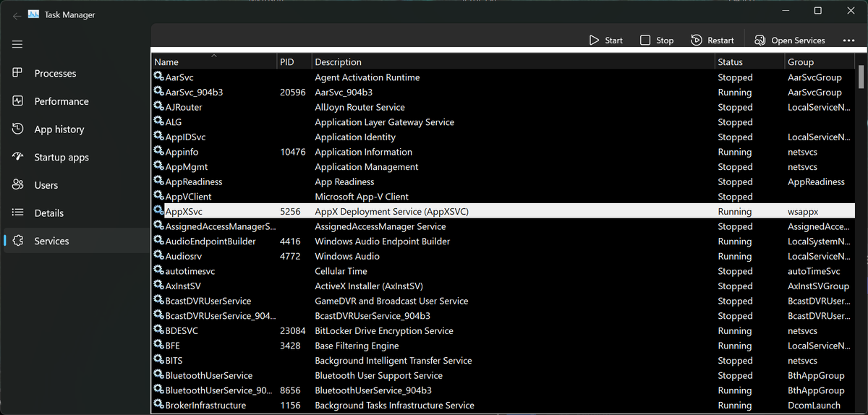
Task: Click gear icon of BFE service
Action: tap(159, 346)
